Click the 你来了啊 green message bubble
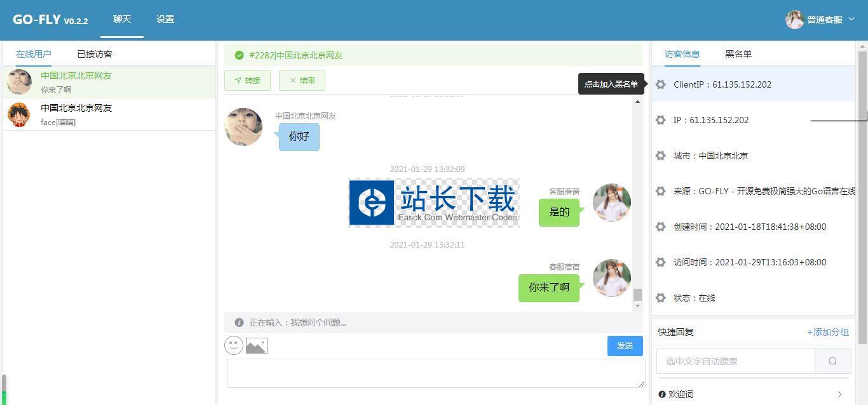868x405 pixels. point(549,288)
